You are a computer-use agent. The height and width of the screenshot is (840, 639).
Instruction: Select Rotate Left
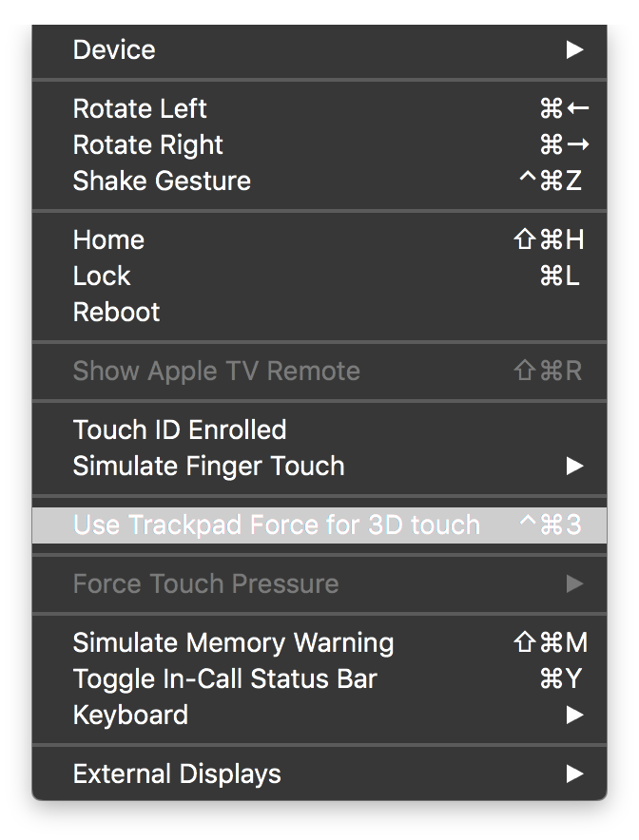(x=139, y=108)
